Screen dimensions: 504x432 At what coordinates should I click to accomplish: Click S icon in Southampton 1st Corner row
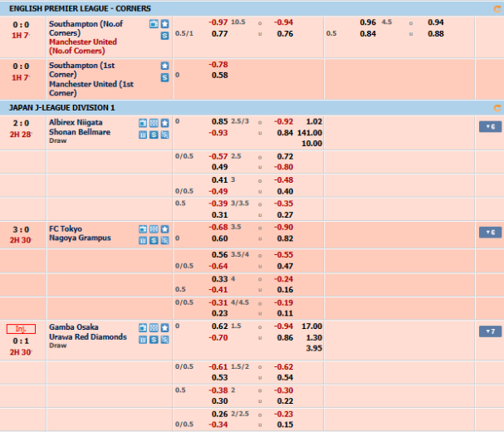tap(165, 77)
